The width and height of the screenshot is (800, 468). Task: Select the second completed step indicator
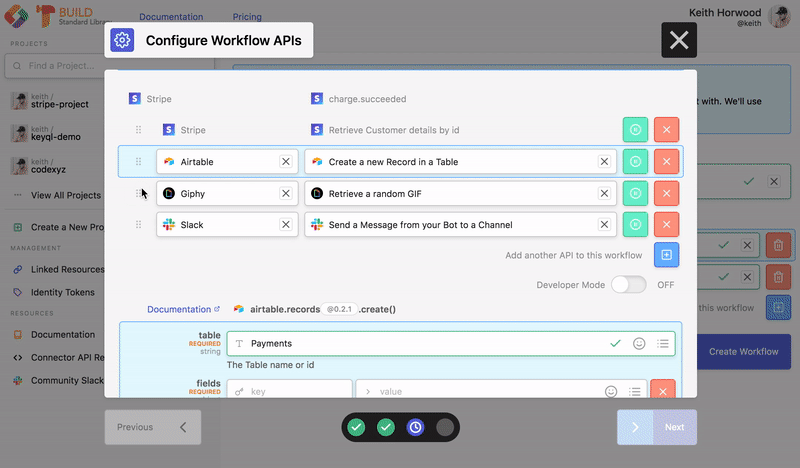pos(386,427)
